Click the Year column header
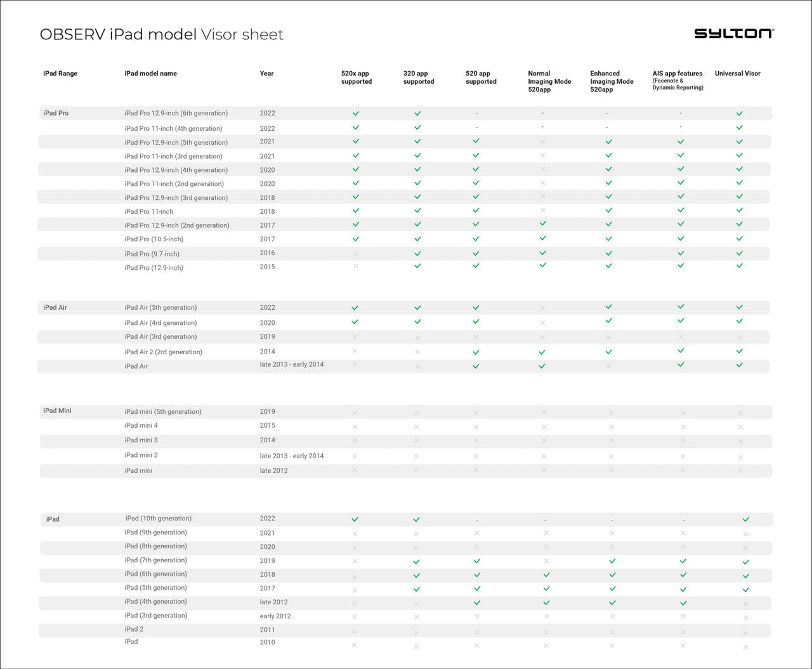Image resolution: width=812 pixels, height=669 pixels. click(x=266, y=74)
